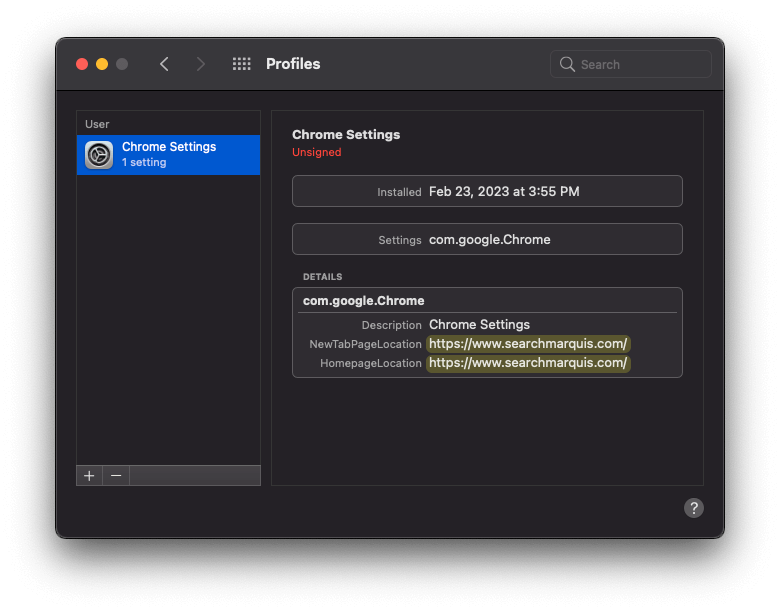Click the User section header
Screen dimensions: 780x612
[x=97, y=124]
